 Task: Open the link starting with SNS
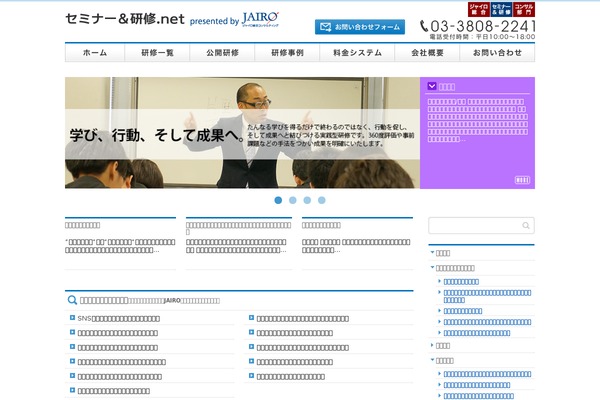119,318
